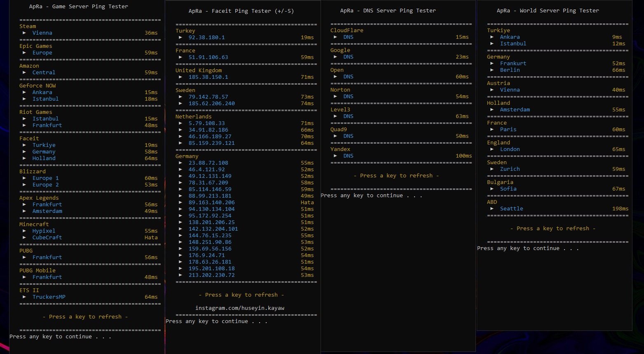Screen dimensions: 644x354
Task: Click IP 185.62.206.240 under Sweden
Action: (212, 104)
